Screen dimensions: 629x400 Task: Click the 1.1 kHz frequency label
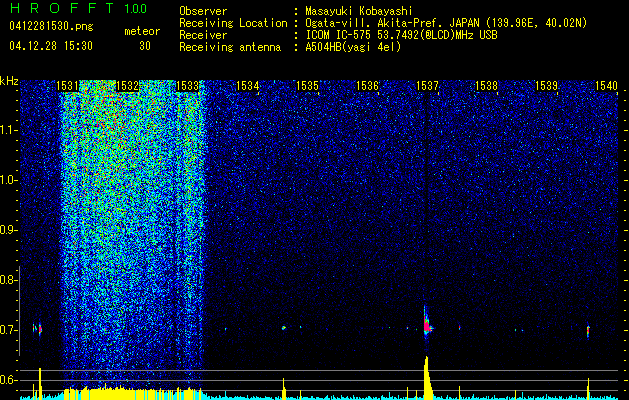click(8, 130)
